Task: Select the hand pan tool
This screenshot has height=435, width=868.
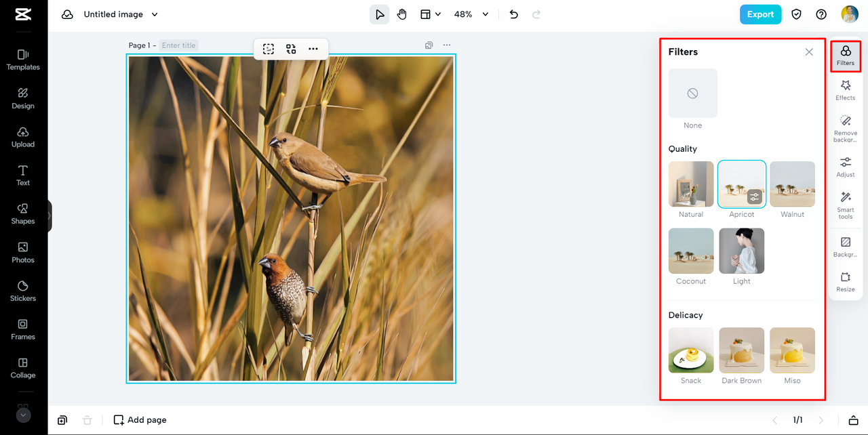Action: pos(402,14)
